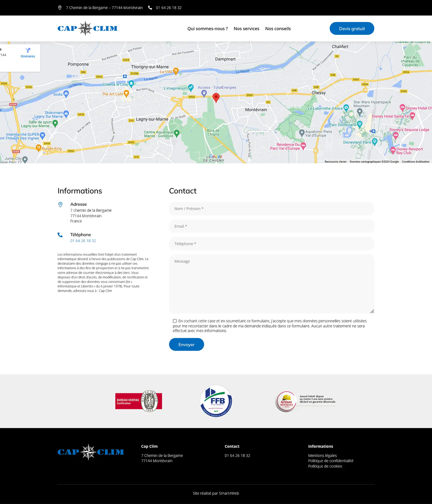Go to Nos conseils page
Screen dimensions: 432x504
278,29
